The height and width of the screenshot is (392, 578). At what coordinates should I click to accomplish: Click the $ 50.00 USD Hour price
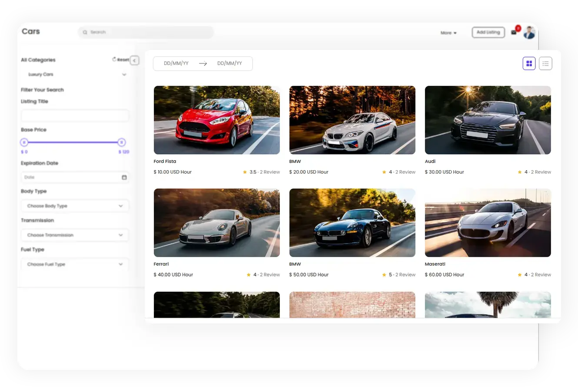click(309, 275)
